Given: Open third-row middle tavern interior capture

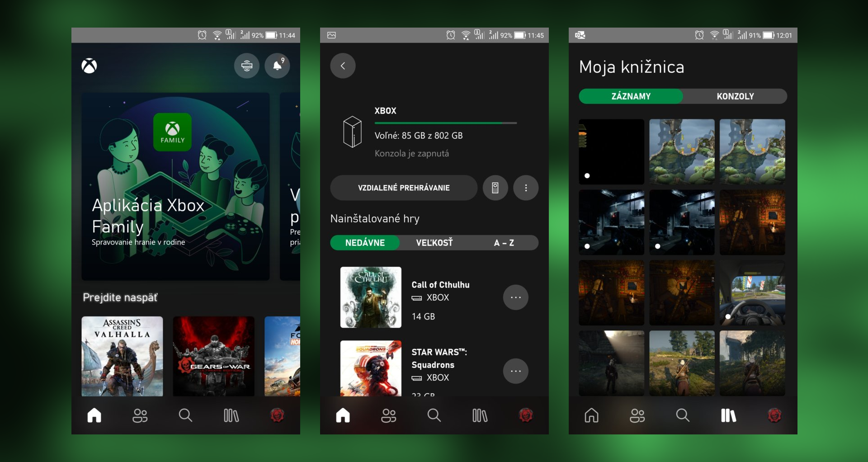Looking at the screenshot, I should [x=682, y=292].
